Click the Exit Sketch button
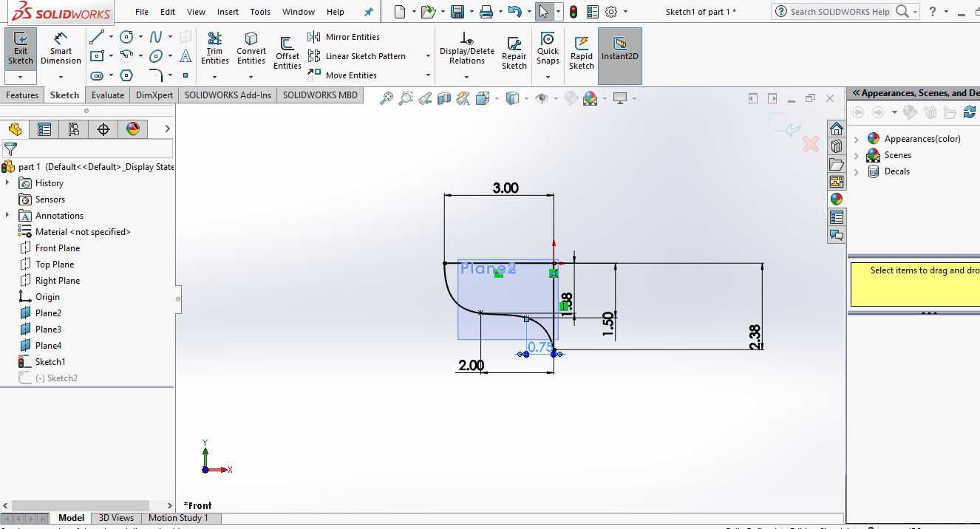This screenshot has width=980, height=529. click(x=21, y=50)
